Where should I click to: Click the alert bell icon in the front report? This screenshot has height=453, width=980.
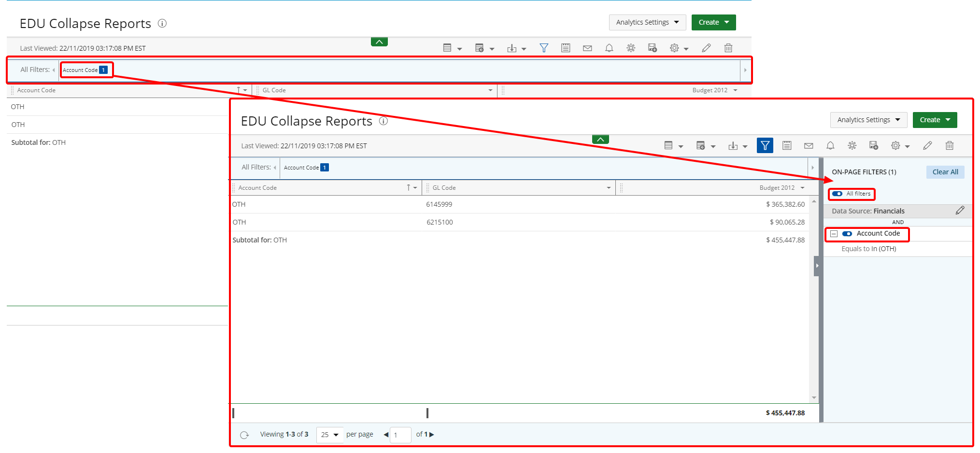pos(830,145)
